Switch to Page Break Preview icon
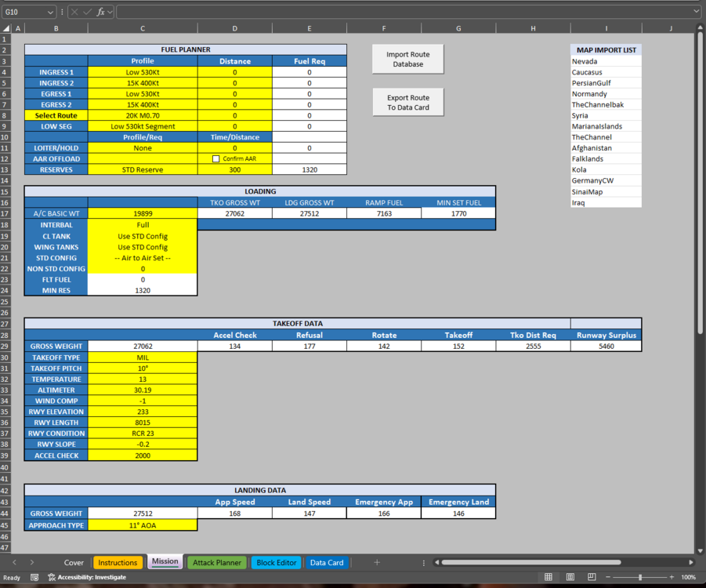 [592, 577]
